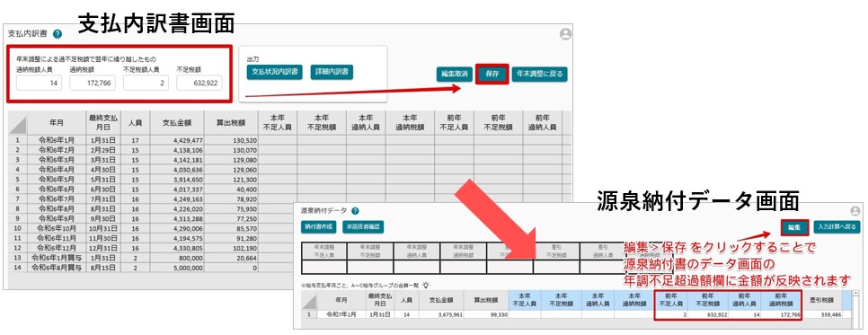
Task: Focus 不足税額 field showing 632,922
Action: (x=199, y=83)
